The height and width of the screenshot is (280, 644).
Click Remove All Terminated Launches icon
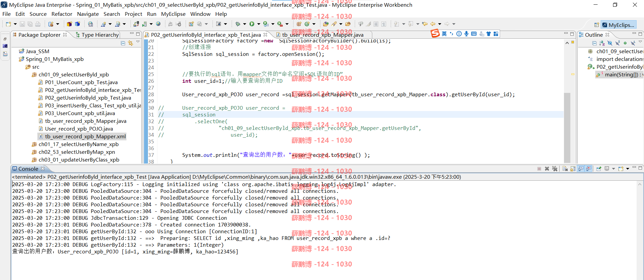coord(555,169)
